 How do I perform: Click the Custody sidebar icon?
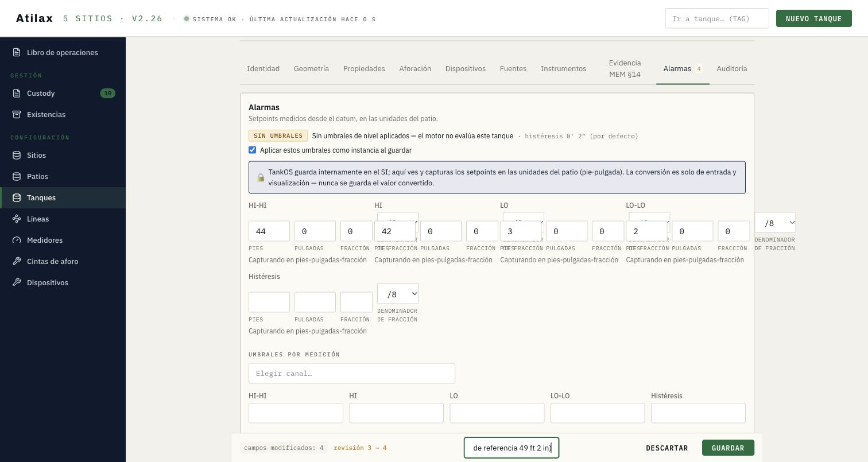coord(17,93)
